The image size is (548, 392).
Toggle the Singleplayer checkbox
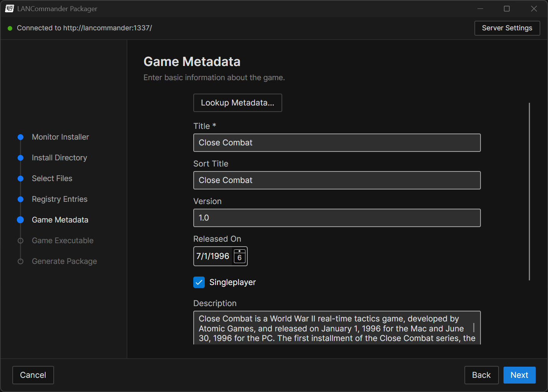(x=199, y=282)
